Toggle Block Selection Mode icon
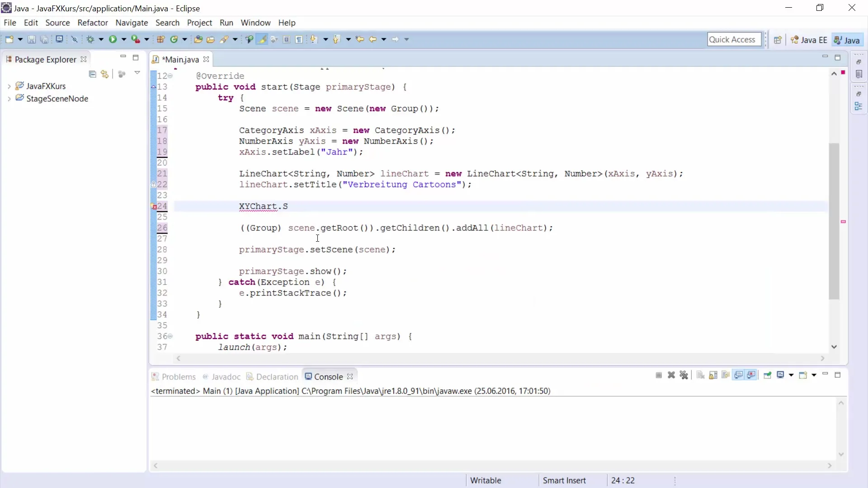The height and width of the screenshot is (488, 868). click(287, 39)
